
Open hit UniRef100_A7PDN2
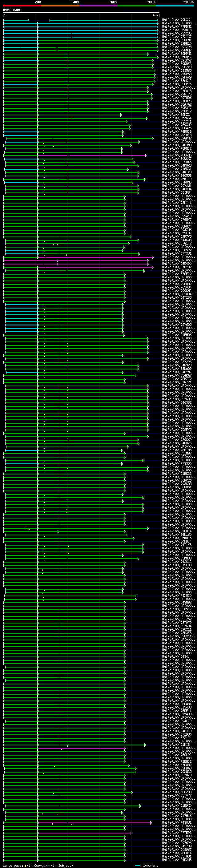point(177,26)
